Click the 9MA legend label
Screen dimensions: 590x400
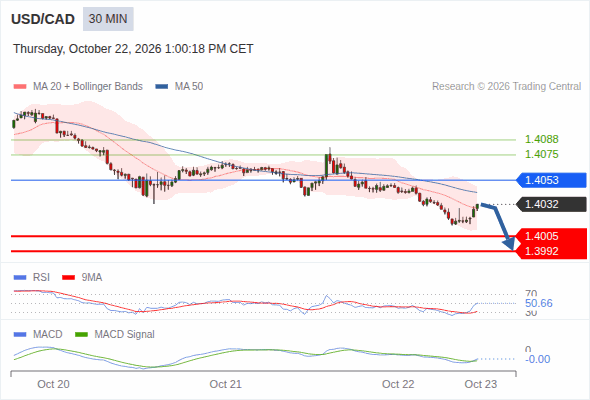[x=92, y=278]
